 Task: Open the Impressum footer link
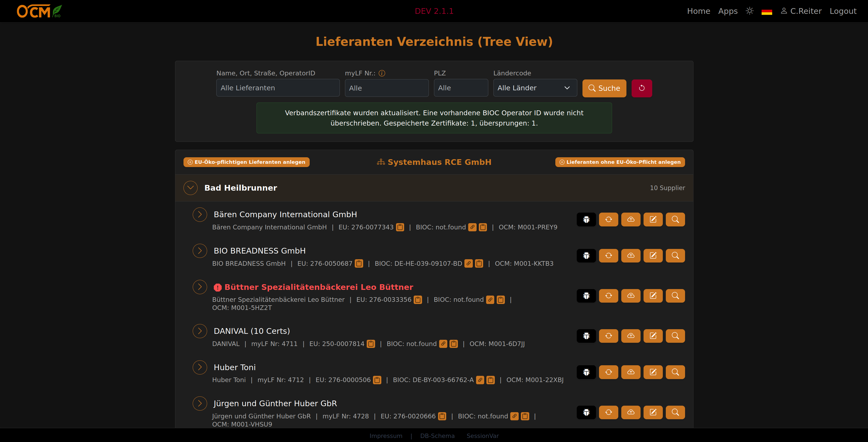click(x=386, y=435)
